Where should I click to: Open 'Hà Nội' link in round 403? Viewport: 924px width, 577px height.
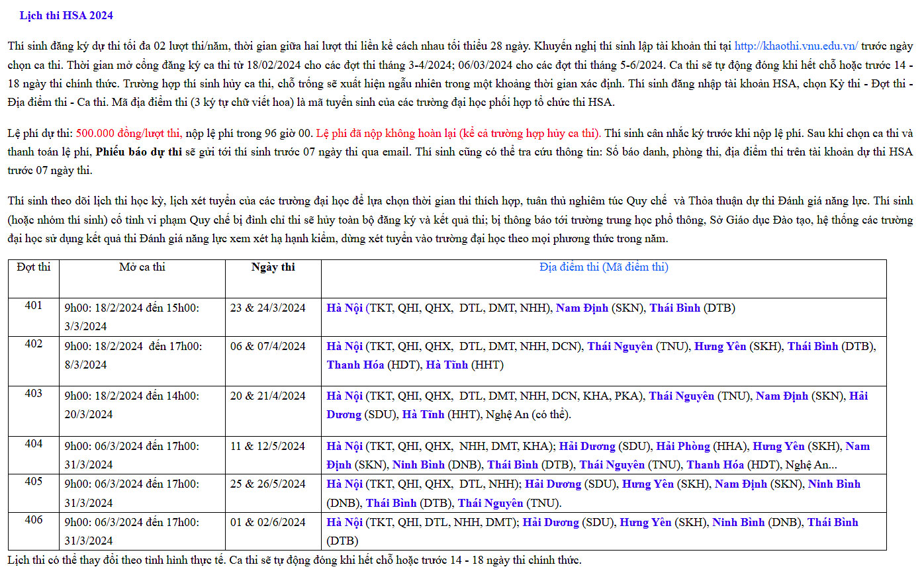point(345,396)
